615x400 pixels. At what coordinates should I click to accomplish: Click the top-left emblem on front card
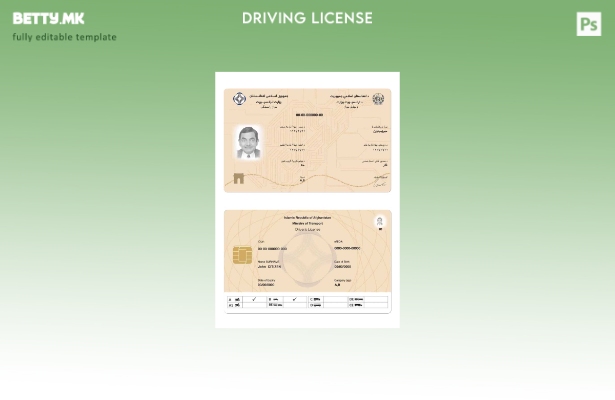[x=239, y=99]
